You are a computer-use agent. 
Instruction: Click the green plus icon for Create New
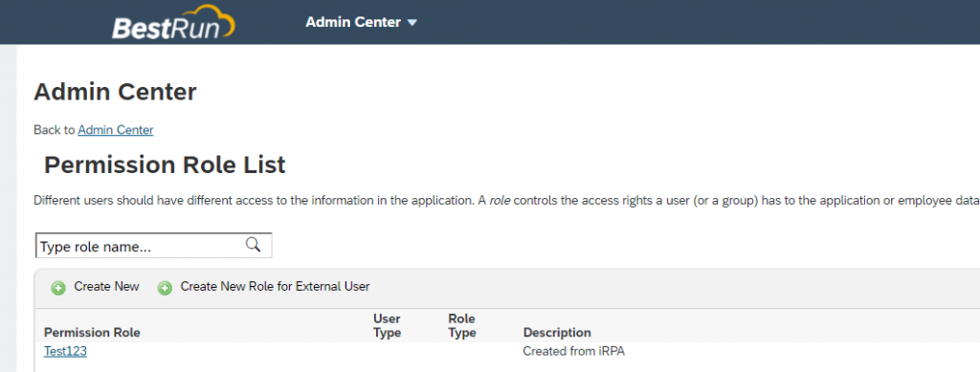[x=58, y=288]
